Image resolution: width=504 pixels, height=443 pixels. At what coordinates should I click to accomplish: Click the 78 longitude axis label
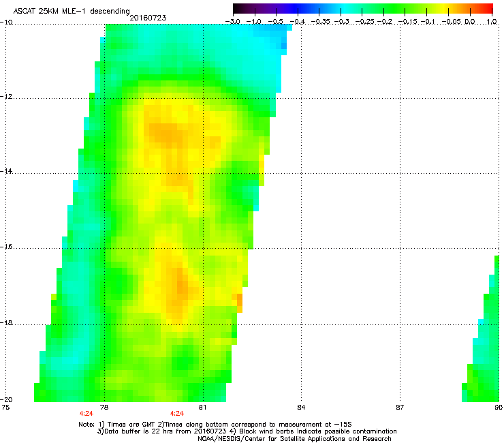point(104,408)
